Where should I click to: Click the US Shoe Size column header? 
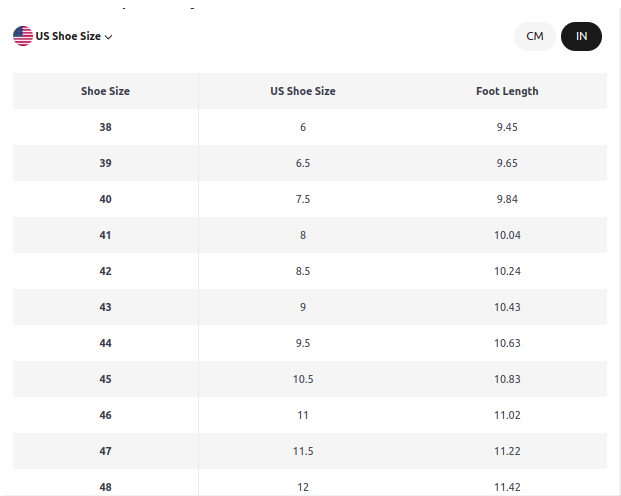(x=303, y=91)
